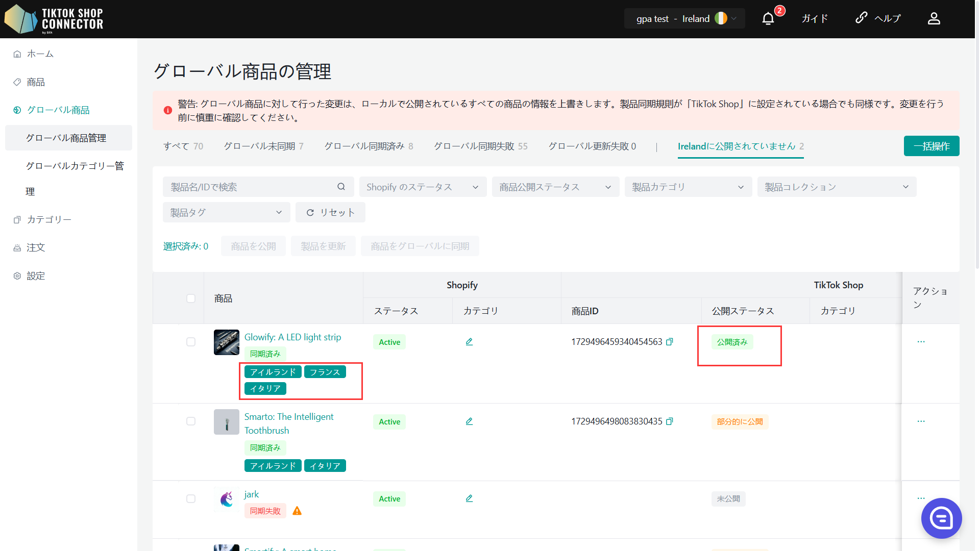Click the フランス tag on Glowify
Screen dimensions: 980x551
pyautogui.click(x=325, y=372)
